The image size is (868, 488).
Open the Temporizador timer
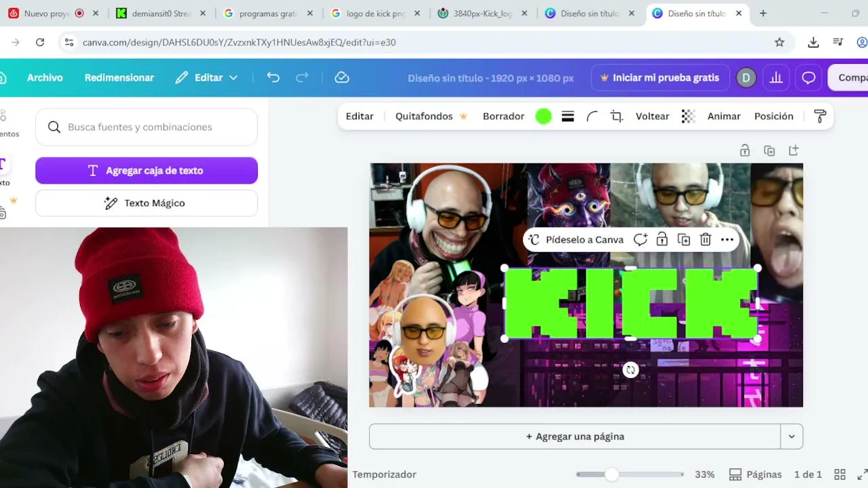[384, 474]
